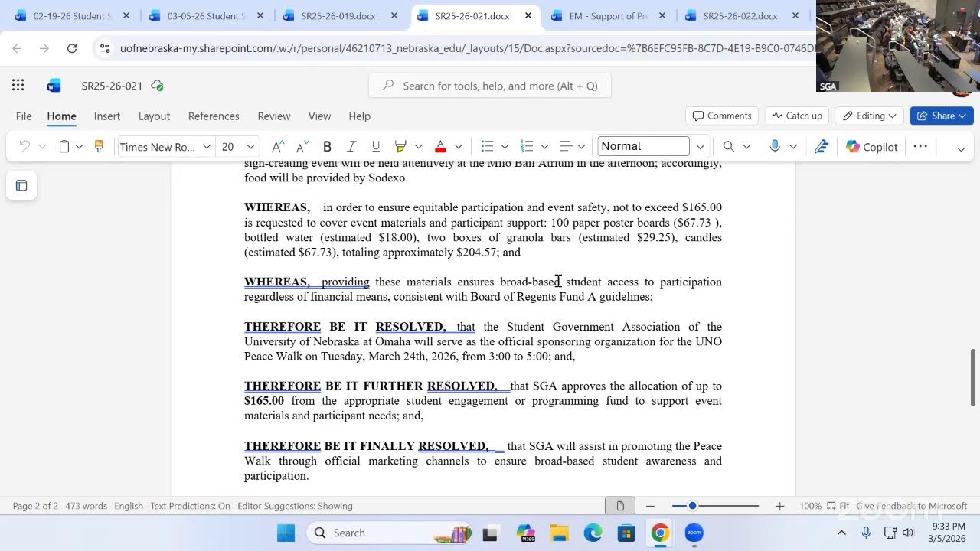Expand the Dictate options arrow
This screenshot has height=551, width=980.
[793, 147]
